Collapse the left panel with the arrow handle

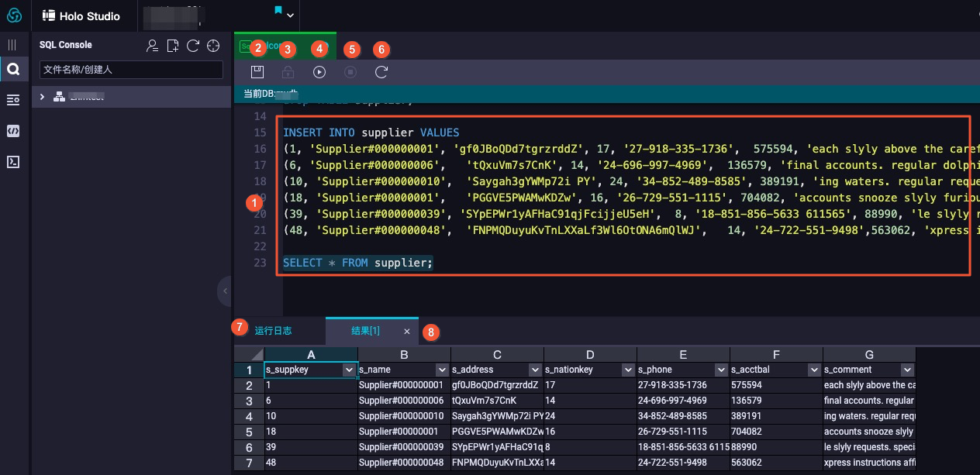tap(225, 291)
